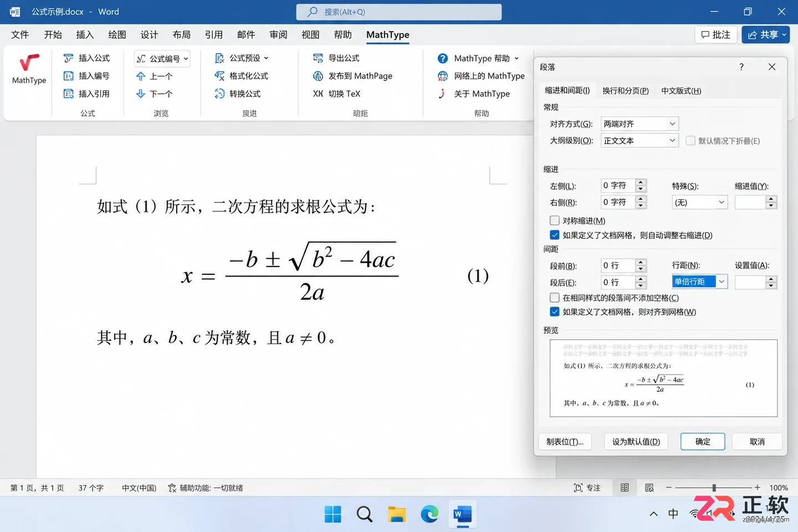Click 导出公式 in the ribbon
This screenshot has width=798, height=532.
click(336, 58)
